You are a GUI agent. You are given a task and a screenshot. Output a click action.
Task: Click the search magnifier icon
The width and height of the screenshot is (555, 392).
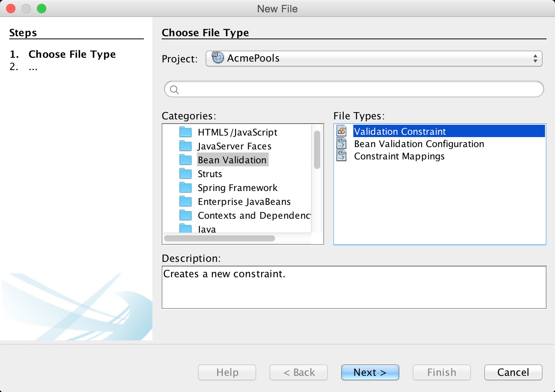point(174,90)
